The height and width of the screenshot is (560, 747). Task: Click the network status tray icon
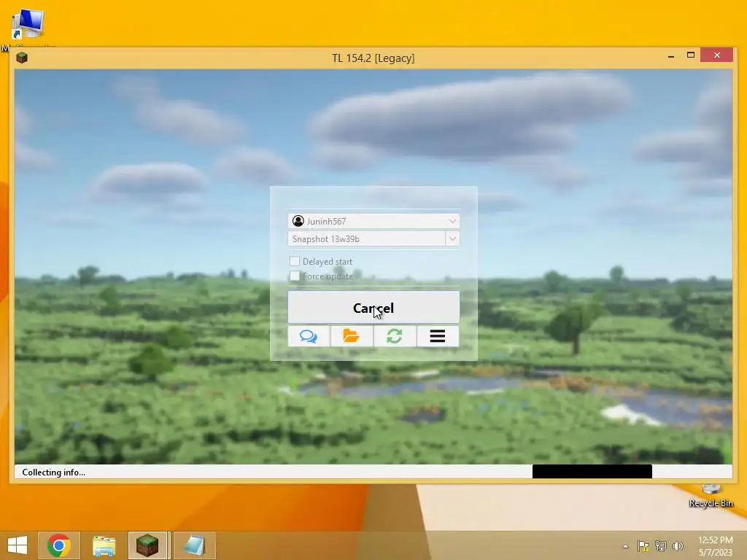coord(661,546)
